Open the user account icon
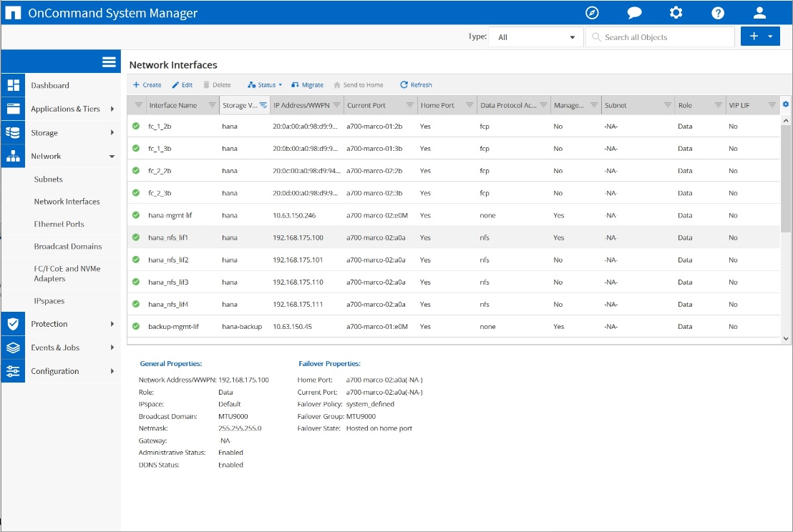 point(760,13)
